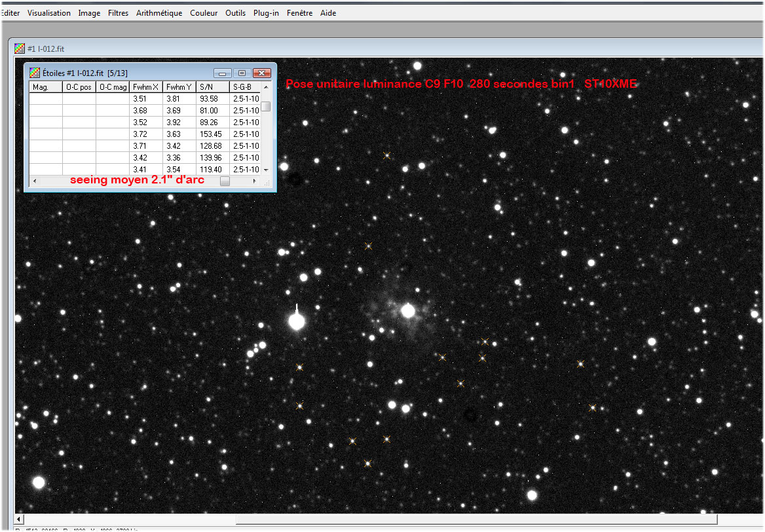Sort by the O-C pos column header
The image size is (765, 532).
pyautogui.click(x=79, y=87)
